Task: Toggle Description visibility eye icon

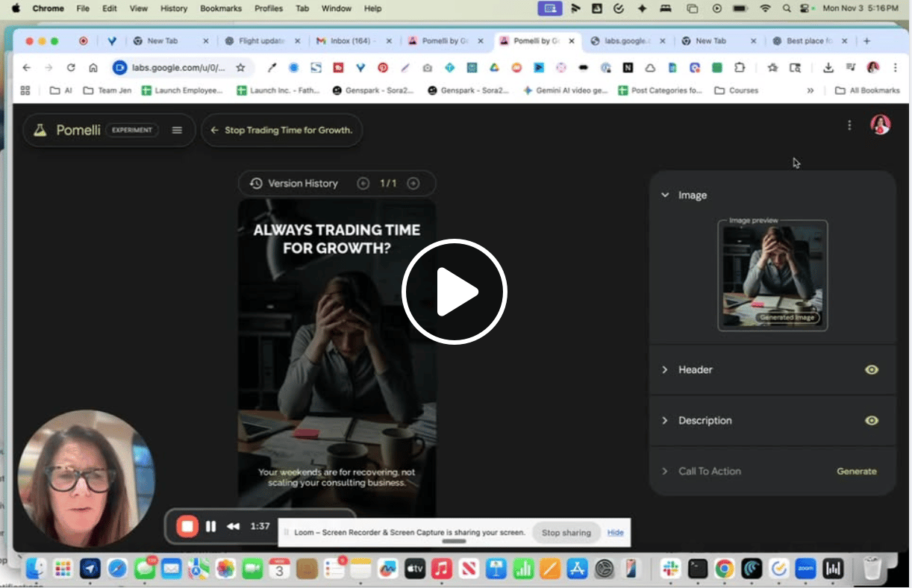Action: click(x=871, y=420)
